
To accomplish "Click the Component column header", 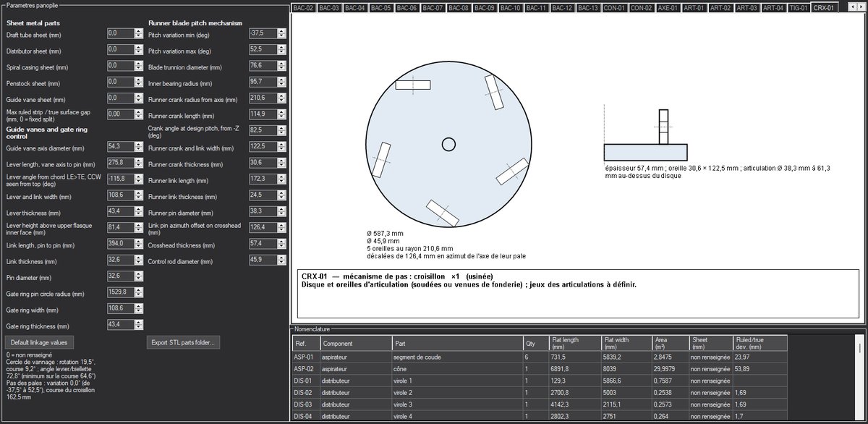I will pyautogui.click(x=356, y=343).
